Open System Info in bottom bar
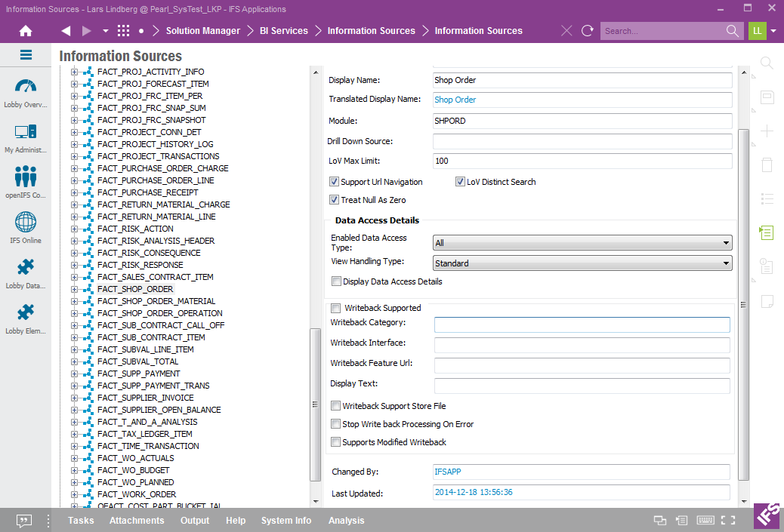This screenshot has width=784, height=532. pyautogui.click(x=286, y=521)
